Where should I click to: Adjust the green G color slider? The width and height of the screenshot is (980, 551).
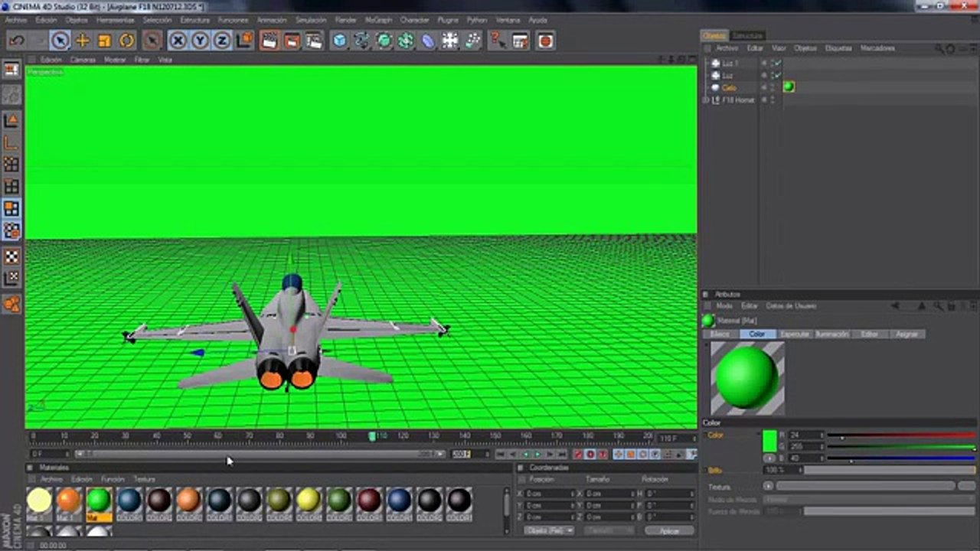click(903, 447)
